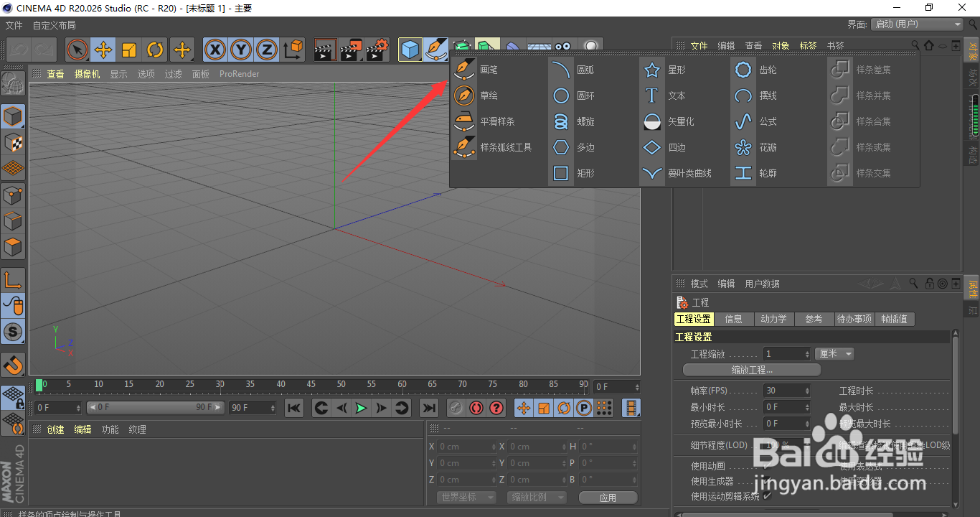Select the 样条交集 spline intersect command

[861, 173]
